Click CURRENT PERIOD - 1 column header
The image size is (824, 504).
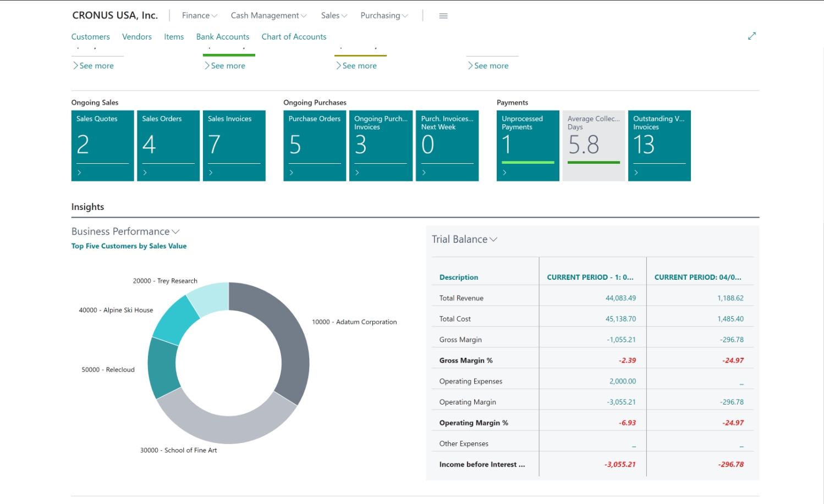(590, 278)
